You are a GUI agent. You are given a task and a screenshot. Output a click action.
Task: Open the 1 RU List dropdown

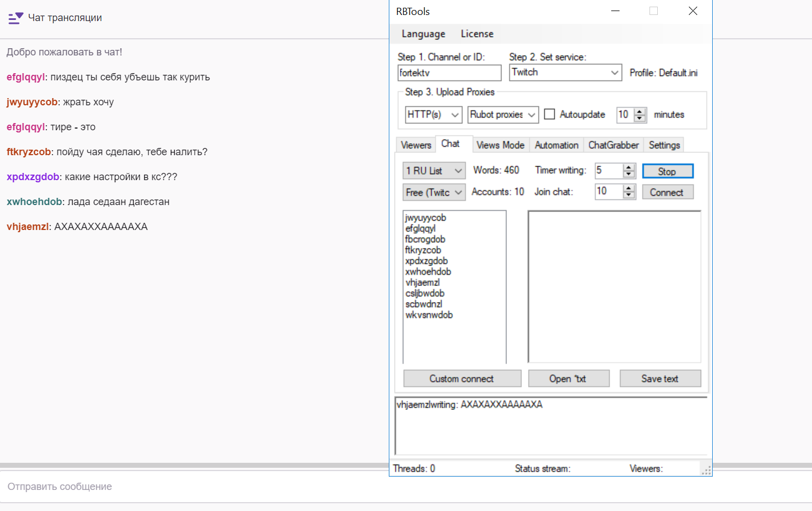pos(458,171)
